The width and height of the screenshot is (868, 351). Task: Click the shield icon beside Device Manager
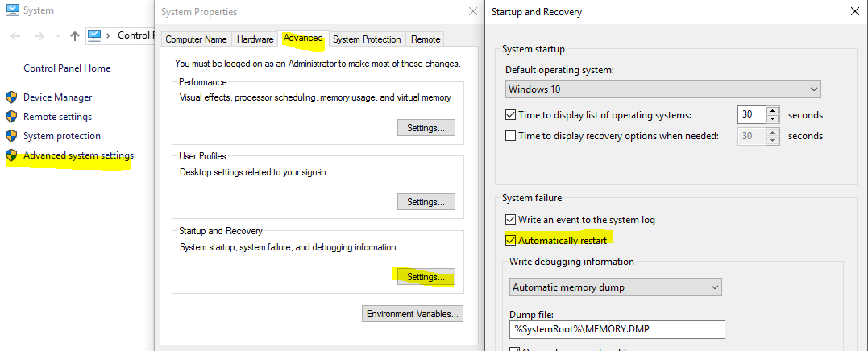[11, 97]
